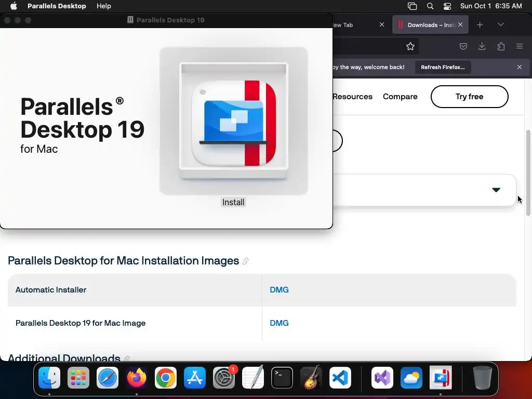Open Spotlight search in menu bar

pos(430,6)
